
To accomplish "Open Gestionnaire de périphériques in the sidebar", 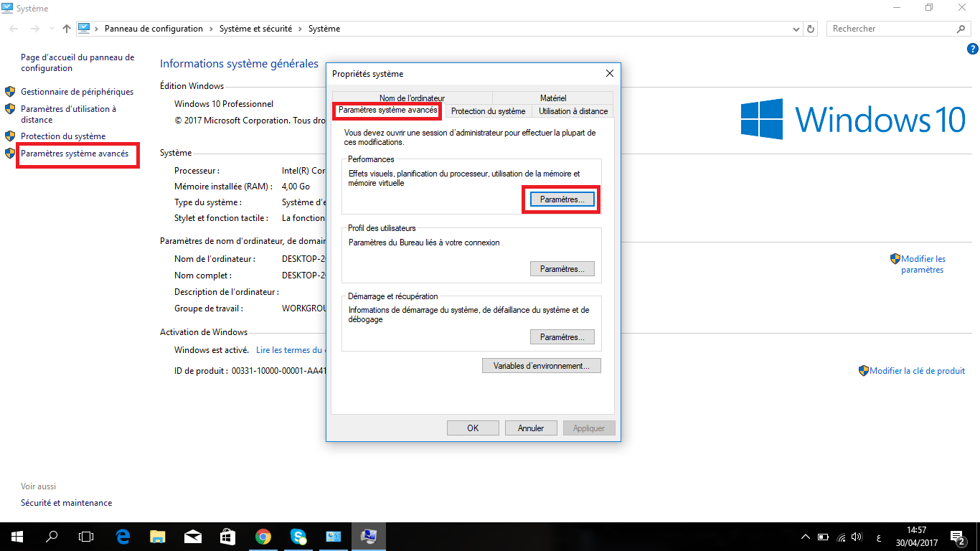I will click(x=77, y=92).
